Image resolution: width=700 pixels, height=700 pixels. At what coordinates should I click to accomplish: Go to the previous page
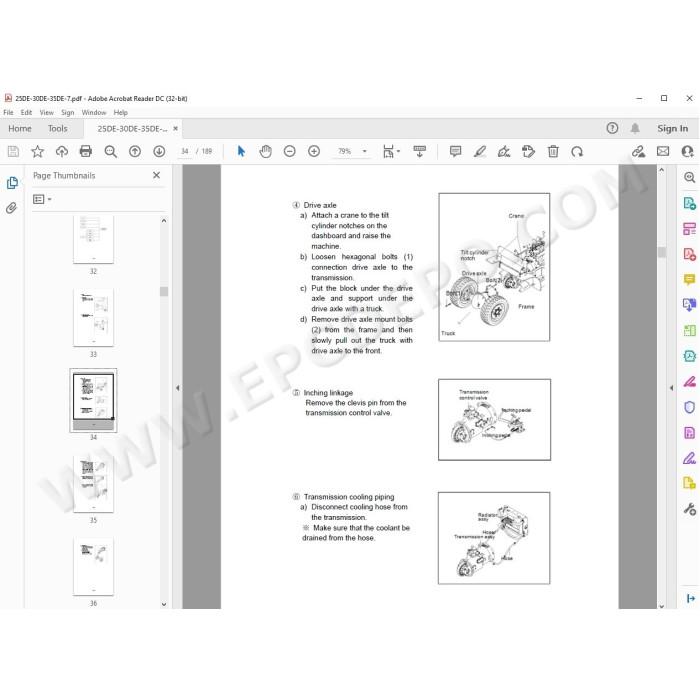coord(135,152)
